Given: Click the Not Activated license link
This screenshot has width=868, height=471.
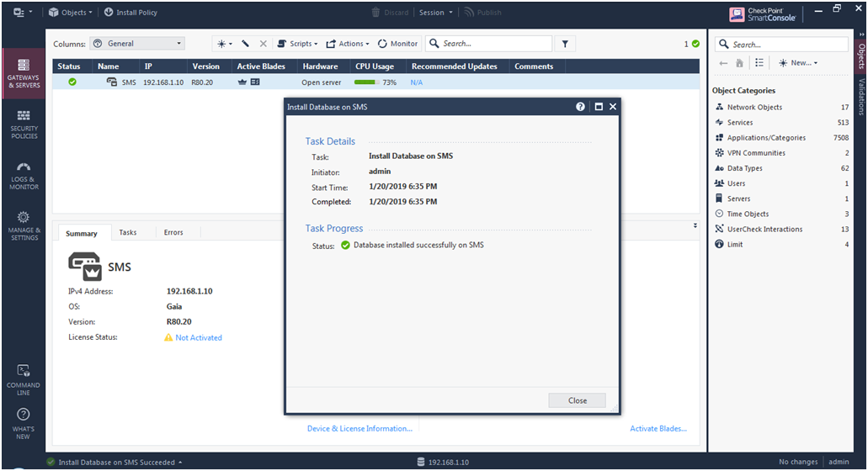Looking at the screenshot, I should point(198,338).
